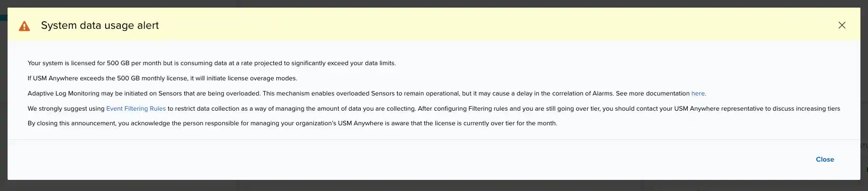Click the 'System data usage alert' title

pos(100,25)
